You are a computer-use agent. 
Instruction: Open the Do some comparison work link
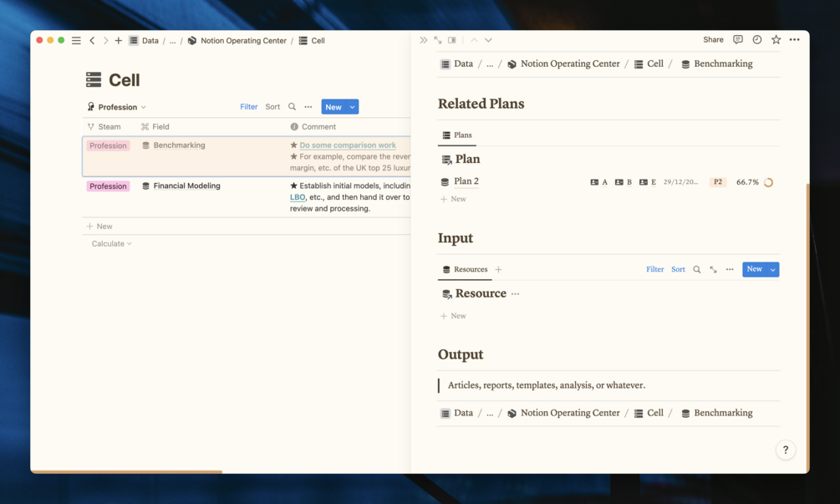[348, 145]
